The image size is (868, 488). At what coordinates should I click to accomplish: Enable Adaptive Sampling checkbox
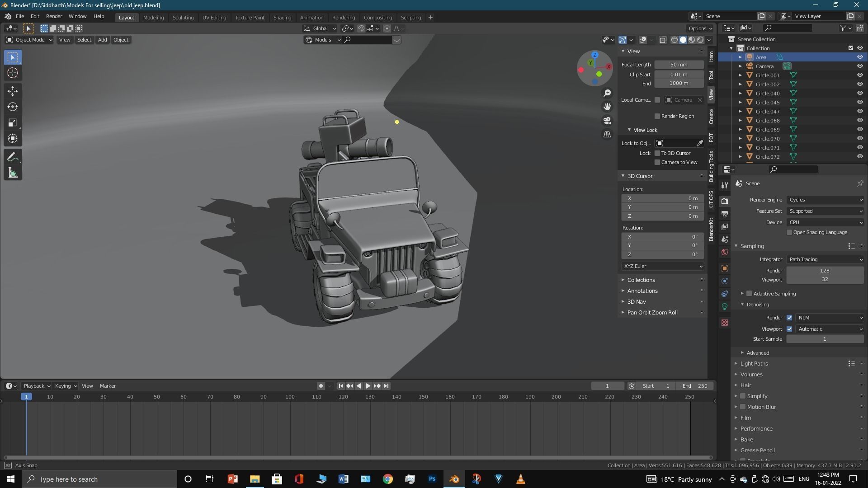(749, 294)
